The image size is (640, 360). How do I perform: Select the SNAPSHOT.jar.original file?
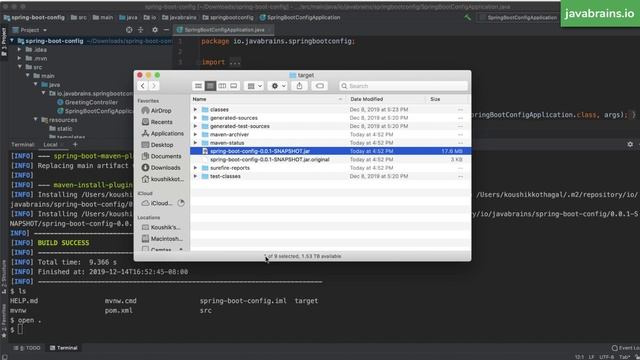[330, 160]
